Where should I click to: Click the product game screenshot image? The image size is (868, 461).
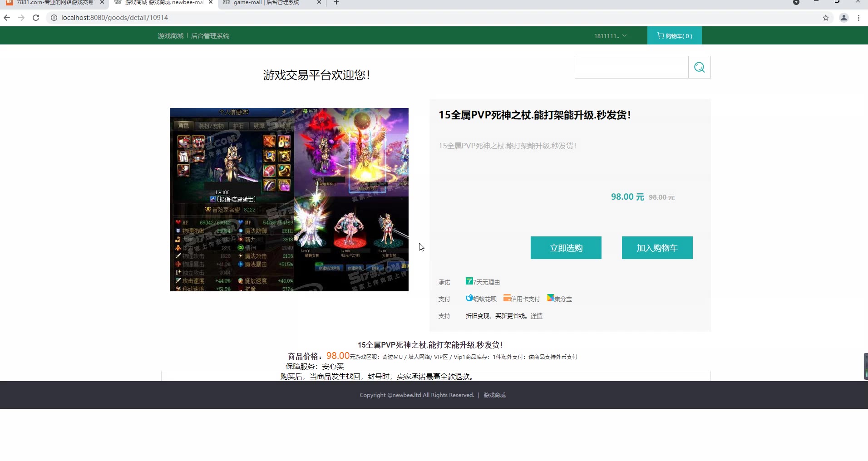[289, 200]
